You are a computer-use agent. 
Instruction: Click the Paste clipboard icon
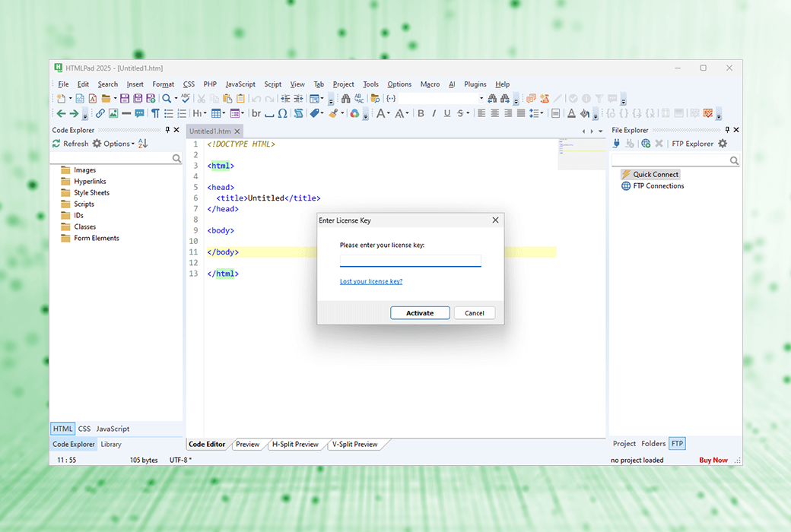(x=227, y=98)
